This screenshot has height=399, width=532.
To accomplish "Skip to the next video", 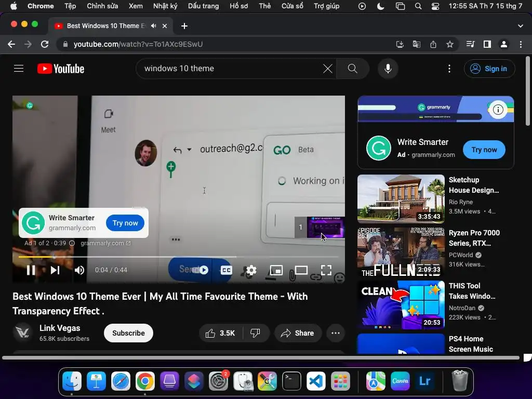I will point(55,270).
